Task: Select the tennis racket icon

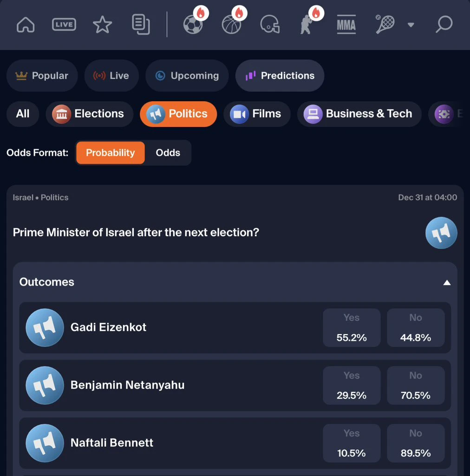Action: (x=385, y=24)
